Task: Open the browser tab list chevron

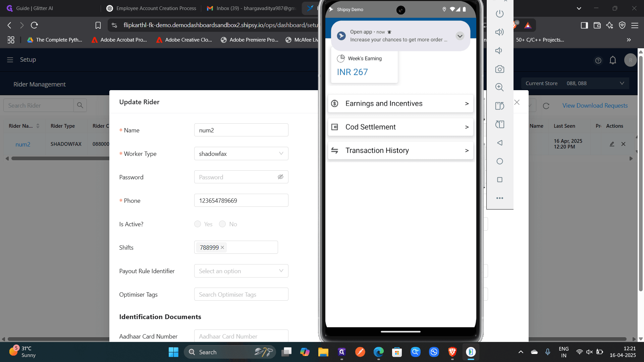Action: click(x=579, y=8)
